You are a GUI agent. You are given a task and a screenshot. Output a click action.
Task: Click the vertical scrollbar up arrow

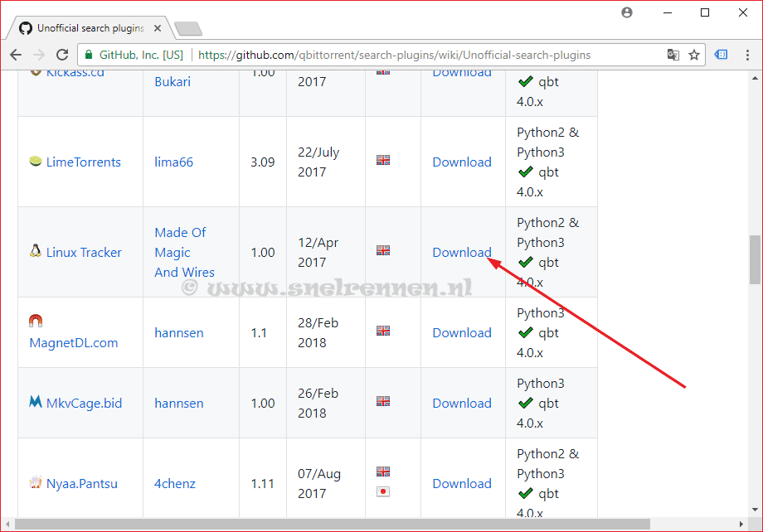click(x=755, y=78)
